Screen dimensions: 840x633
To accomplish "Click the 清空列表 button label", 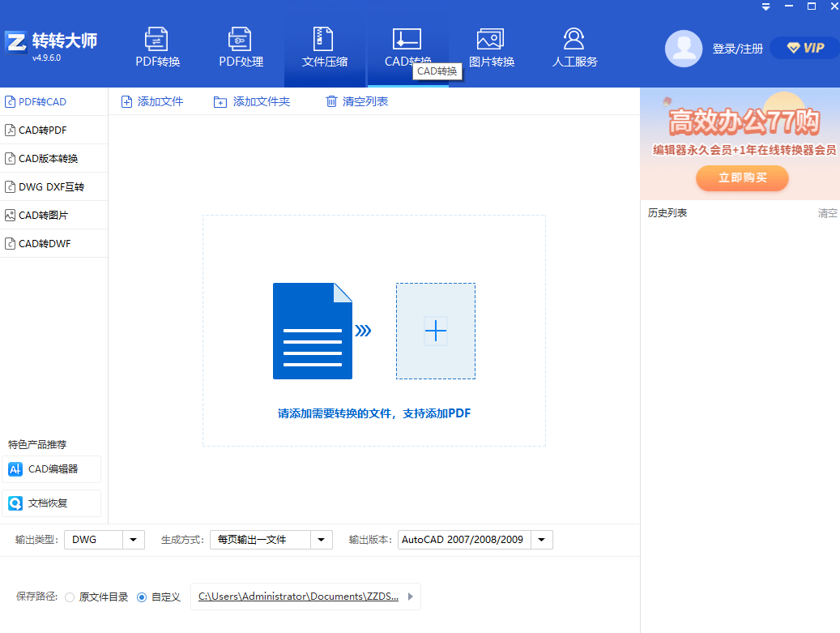I will (x=365, y=102).
